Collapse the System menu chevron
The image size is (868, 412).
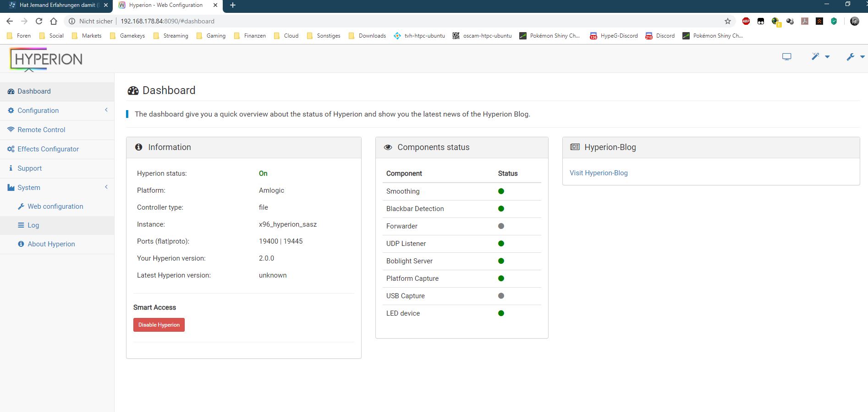click(106, 187)
